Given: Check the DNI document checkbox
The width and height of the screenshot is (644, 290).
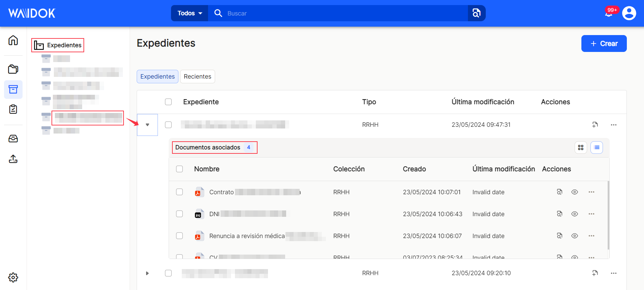Looking at the screenshot, I should click(x=179, y=214).
